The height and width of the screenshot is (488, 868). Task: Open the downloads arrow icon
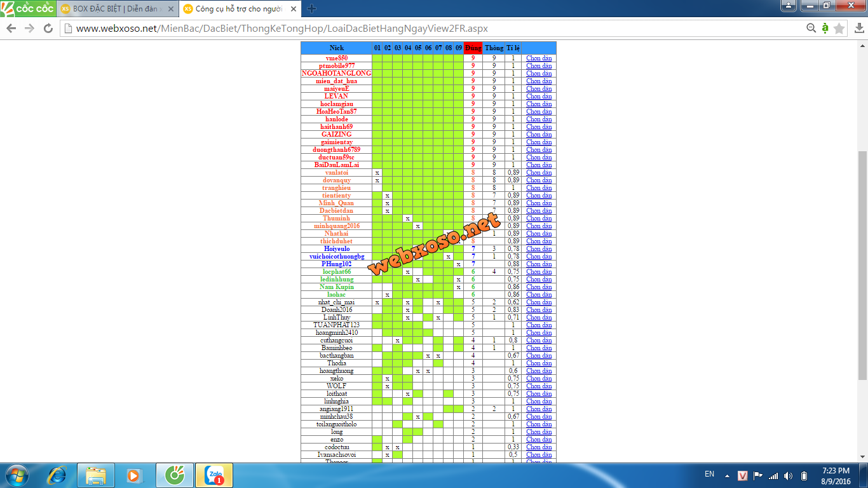click(x=859, y=28)
